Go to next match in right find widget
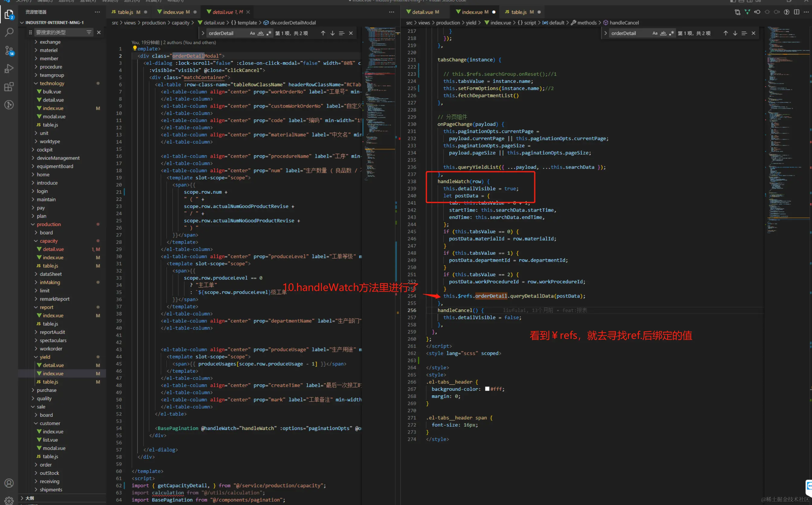The image size is (812, 505). point(735,33)
